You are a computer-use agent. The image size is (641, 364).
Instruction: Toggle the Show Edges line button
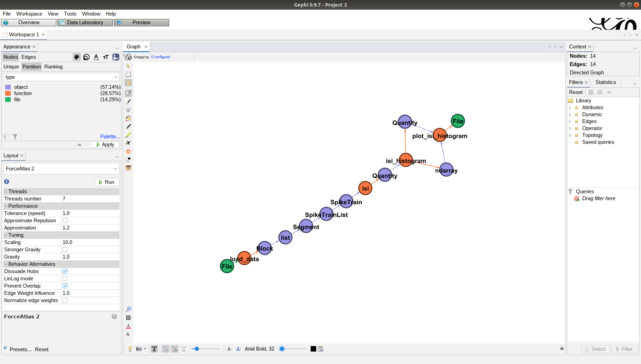click(166, 349)
